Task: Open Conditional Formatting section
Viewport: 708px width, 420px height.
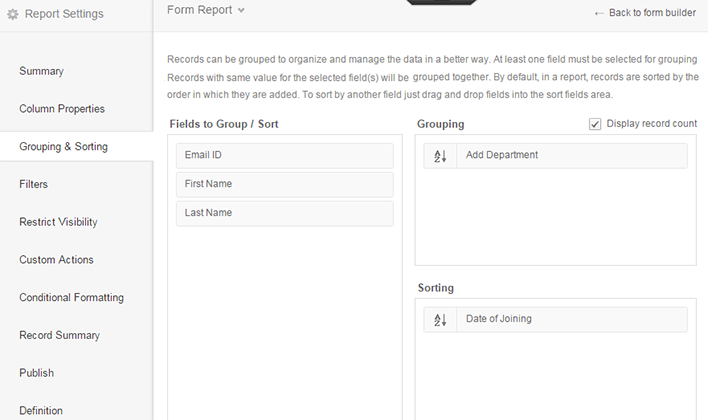Action: point(71,298)
